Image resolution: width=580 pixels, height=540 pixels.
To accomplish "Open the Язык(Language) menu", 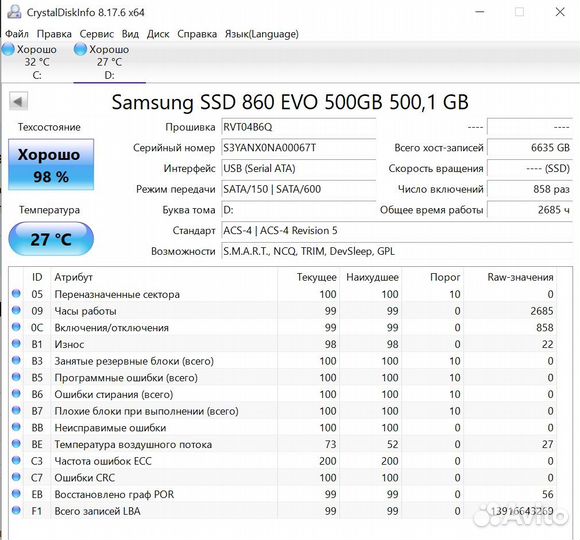I will coord(262,34).
